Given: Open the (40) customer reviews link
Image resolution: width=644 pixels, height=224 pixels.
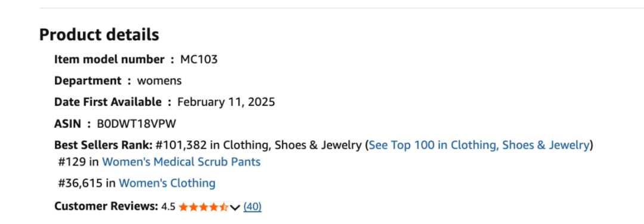Looking at the screenshot, I should 252,207.
